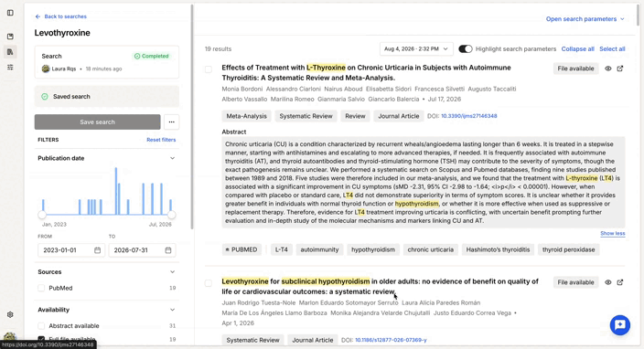Open settings gear in left rail
The width and height of the screenshot is (644, 349).
[10, 314]
